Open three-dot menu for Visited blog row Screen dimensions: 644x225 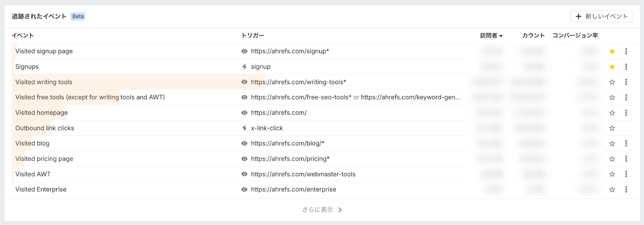tap(626, 143)
